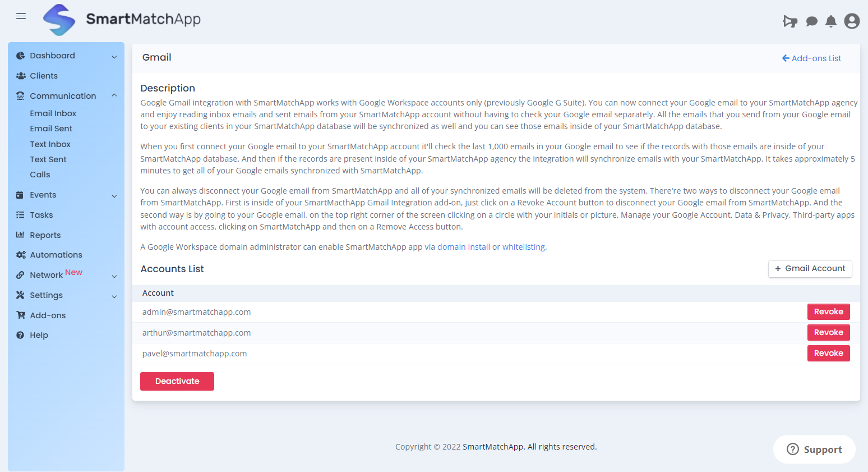Open the chat messages bubble icon
Screen dimensions: 868x472
pyautogui.click(x=811, y=21)
